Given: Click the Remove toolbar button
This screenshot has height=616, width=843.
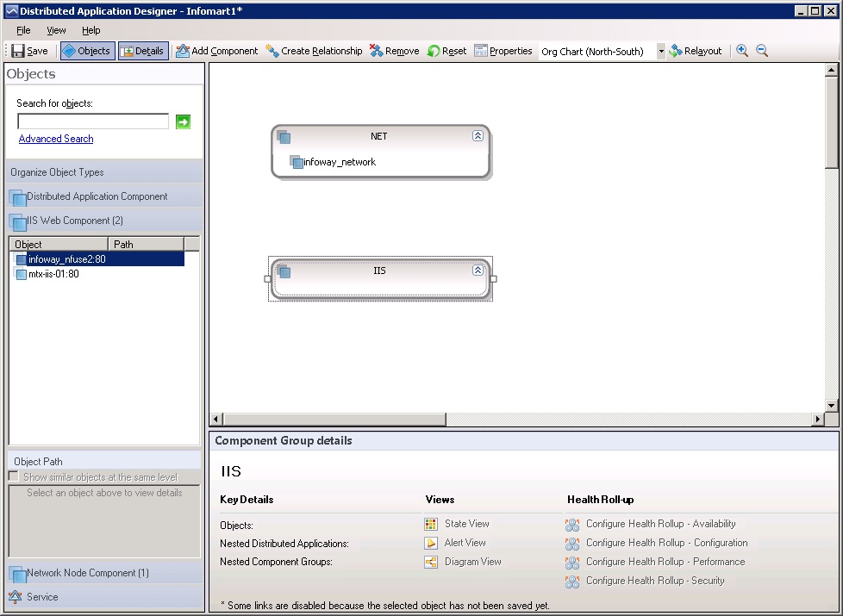Looking at the screenshot, I should click(x=395, y=51).
